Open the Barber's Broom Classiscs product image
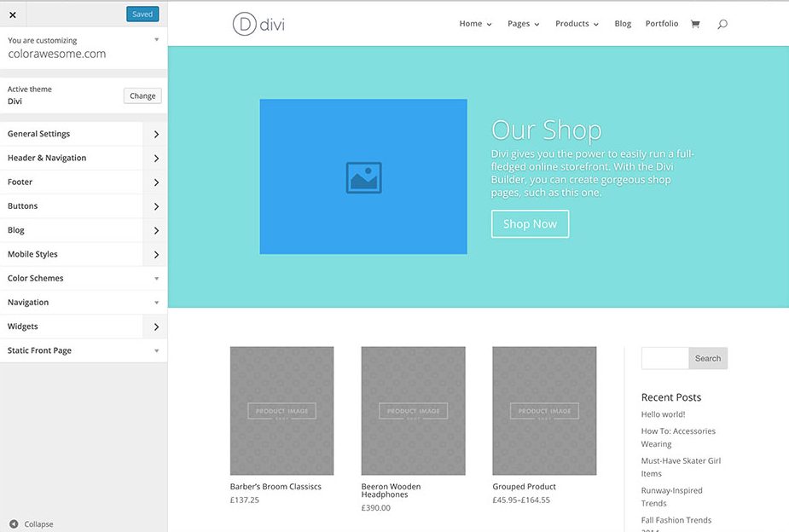The height and width of the screenshot is (532, 789). pyautogui.click(x=281, y=410)
